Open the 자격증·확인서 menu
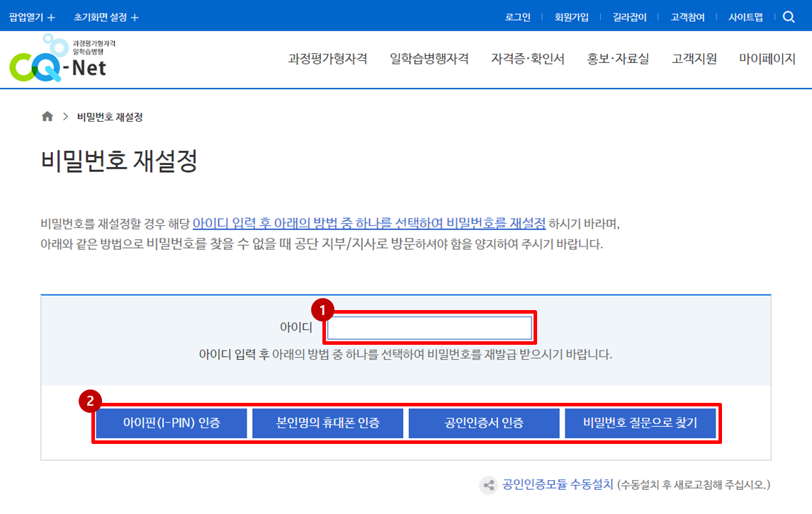Viewport: 812px width, 514px height. (528, 59)
